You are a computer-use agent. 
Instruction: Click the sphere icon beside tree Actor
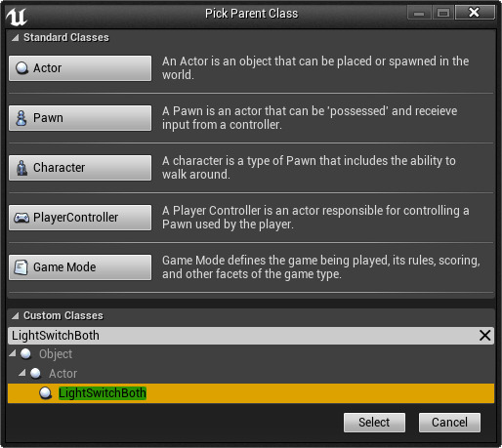tap(35, 374)
